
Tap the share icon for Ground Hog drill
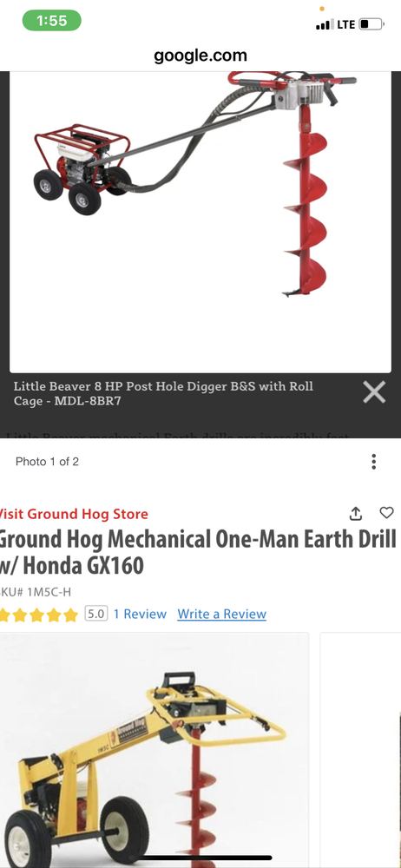pyautogui.click(x=356, y=514)
